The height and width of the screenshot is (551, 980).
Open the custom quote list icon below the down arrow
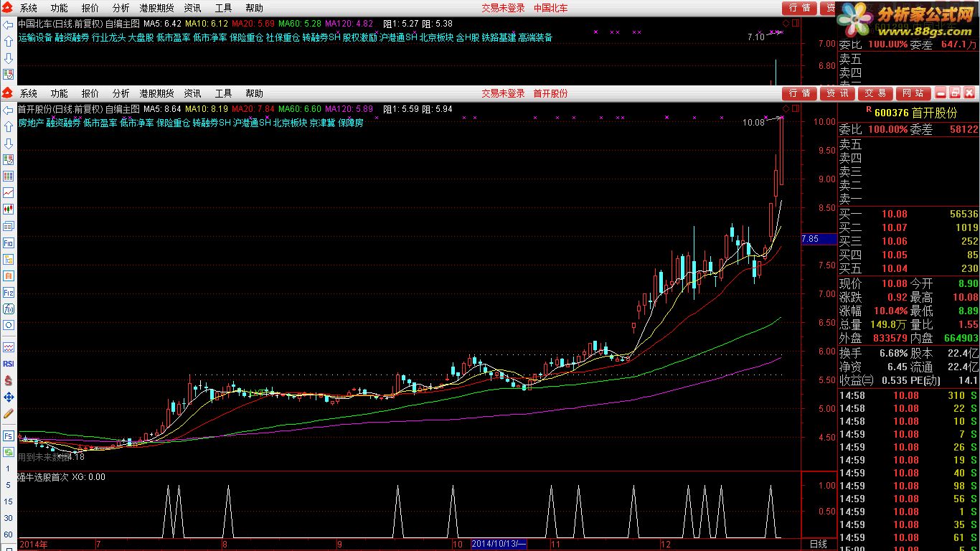(x=9, y=159)
